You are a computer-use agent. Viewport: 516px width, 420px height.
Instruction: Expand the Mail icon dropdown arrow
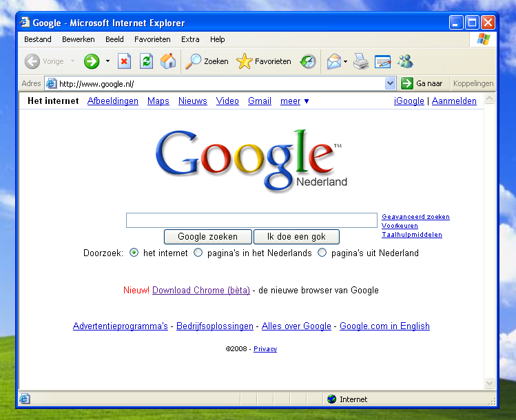[345, 62]
